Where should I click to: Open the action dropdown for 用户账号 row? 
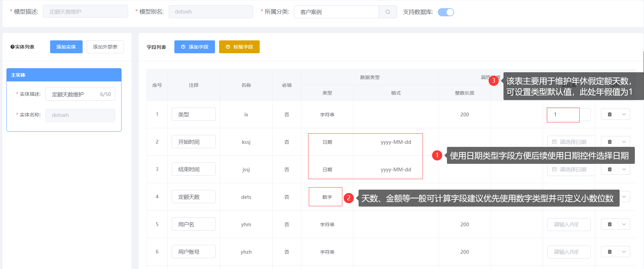tap(624, 252)
